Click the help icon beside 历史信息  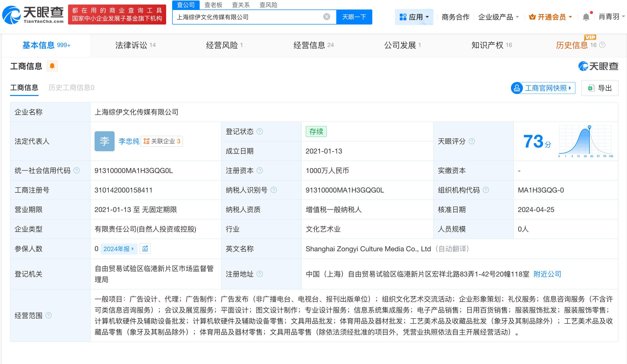602,45
